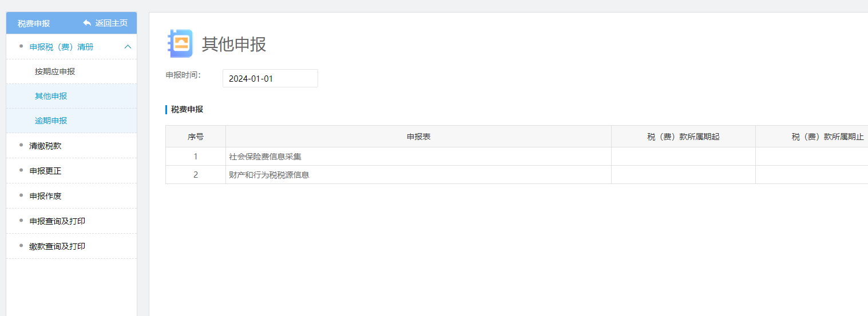This screenshot has height=316, width=868.
Task: Click the return arrow icon in sidebar header
Action: (x=87, y=23)
